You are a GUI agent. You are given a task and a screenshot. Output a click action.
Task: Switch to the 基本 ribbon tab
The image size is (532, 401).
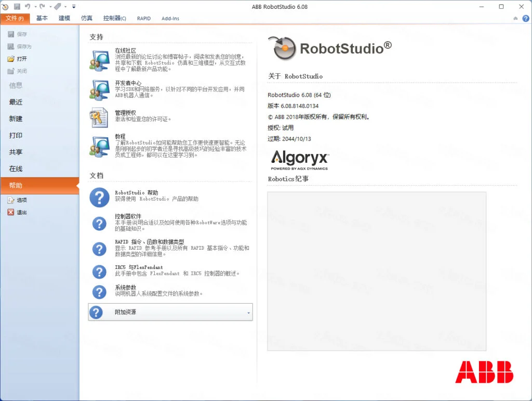coord(42,18)
